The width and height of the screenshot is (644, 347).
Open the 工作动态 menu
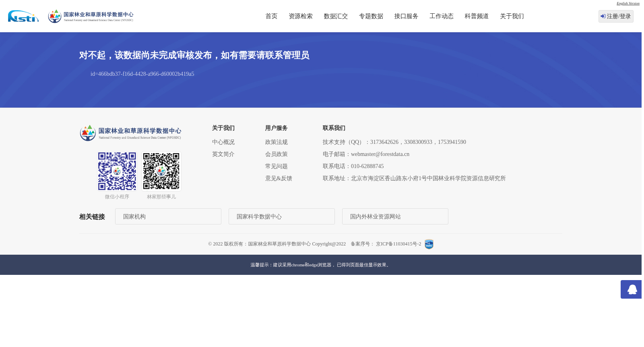pyautogui.click(x=442, y=16)
